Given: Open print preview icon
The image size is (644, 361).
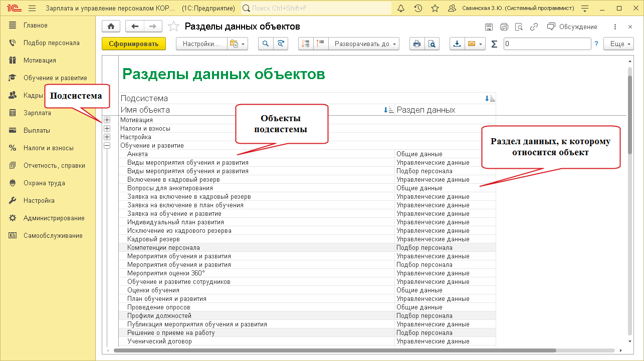Looking at the screenshot, I should point(431,44).
